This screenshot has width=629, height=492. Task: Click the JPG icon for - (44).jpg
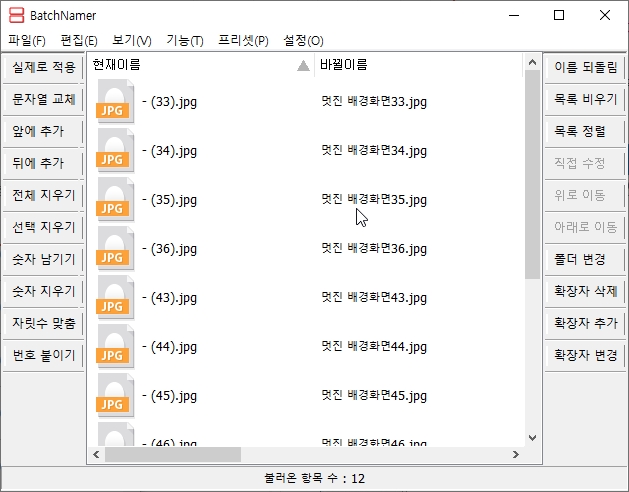pos(115,346)
